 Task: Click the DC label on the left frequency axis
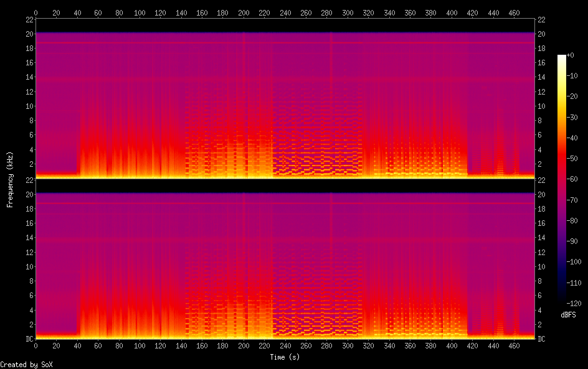[29, 339]
